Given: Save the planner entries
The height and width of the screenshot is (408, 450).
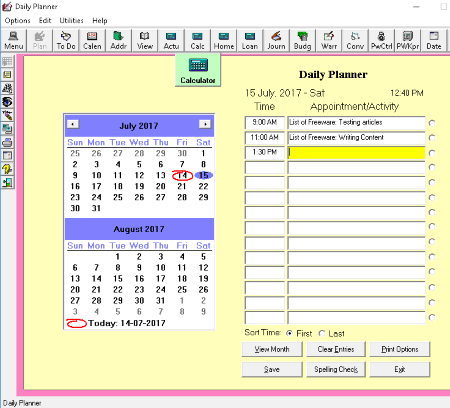Looking at the screenshot, I should (x=272, y=369).
